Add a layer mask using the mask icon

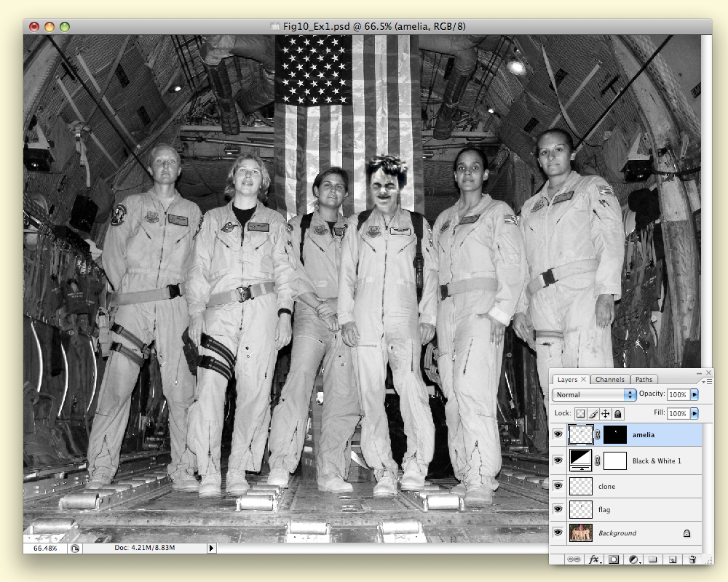coord(614,559)
